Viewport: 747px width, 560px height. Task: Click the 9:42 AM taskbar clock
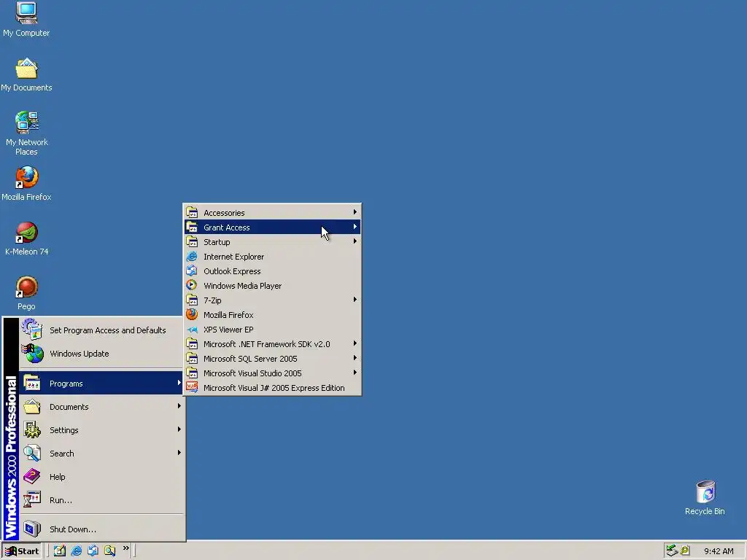click(719, 551)
